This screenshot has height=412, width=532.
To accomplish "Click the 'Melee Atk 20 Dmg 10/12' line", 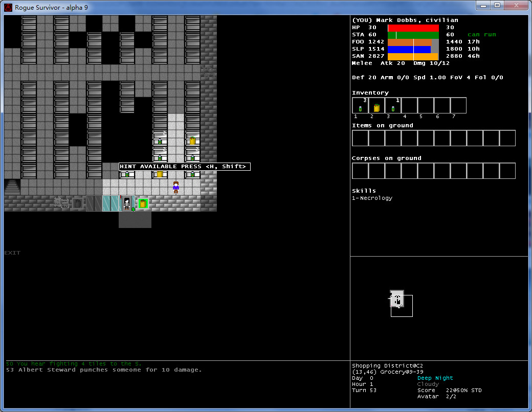I will click(x=401, y=63).
